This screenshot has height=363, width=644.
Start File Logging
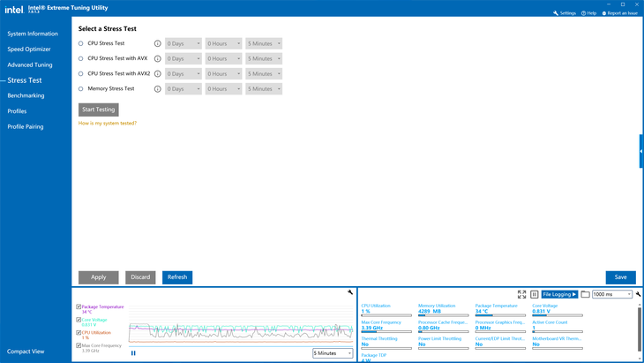(559, 294)
